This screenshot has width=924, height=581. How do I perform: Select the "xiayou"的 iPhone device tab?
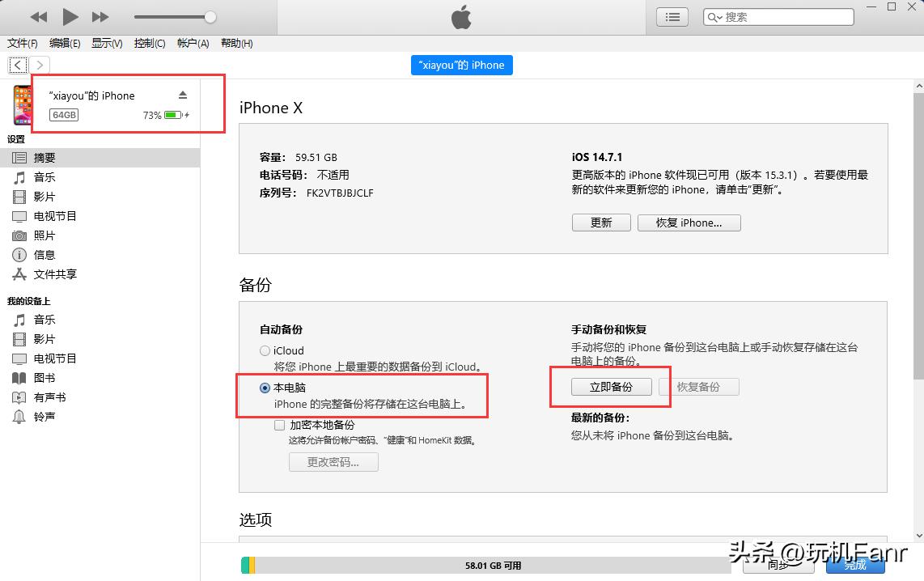tap(461, 65)
